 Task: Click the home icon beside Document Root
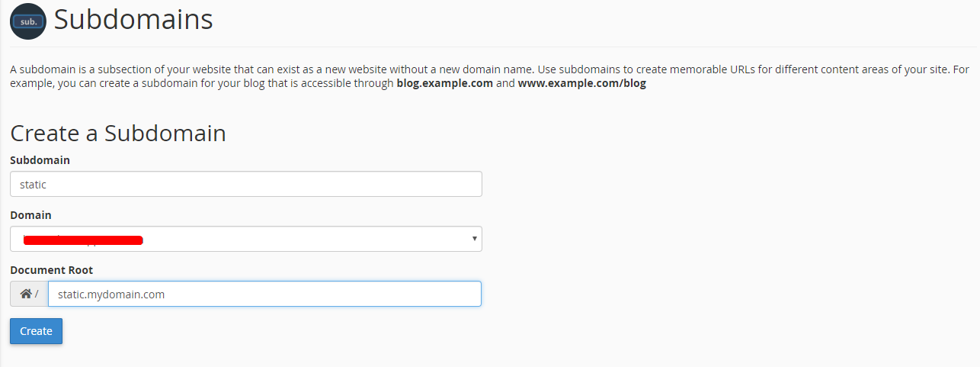coord(25,294)
